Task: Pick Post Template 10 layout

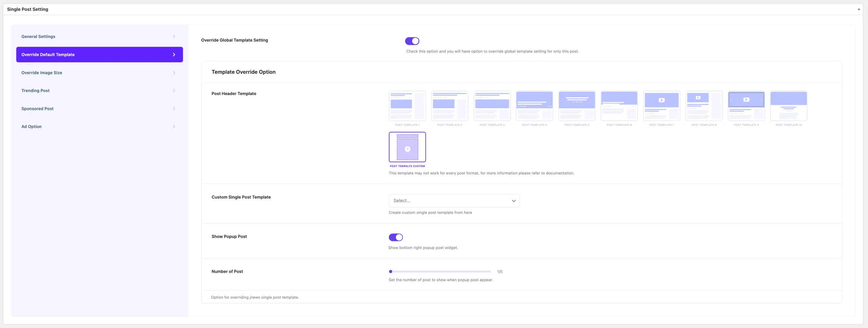Action: (789, 106)
